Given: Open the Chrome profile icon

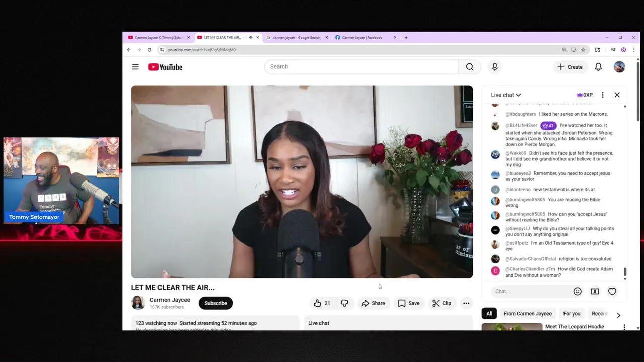Looking at the screenshot, I should coord(623,50).
